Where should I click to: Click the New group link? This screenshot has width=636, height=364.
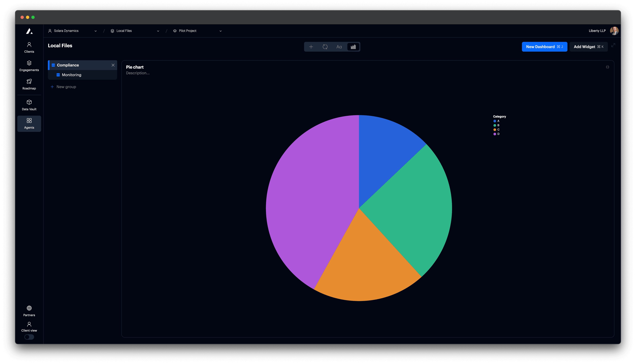pyautogui.click(x=66, y=87)
